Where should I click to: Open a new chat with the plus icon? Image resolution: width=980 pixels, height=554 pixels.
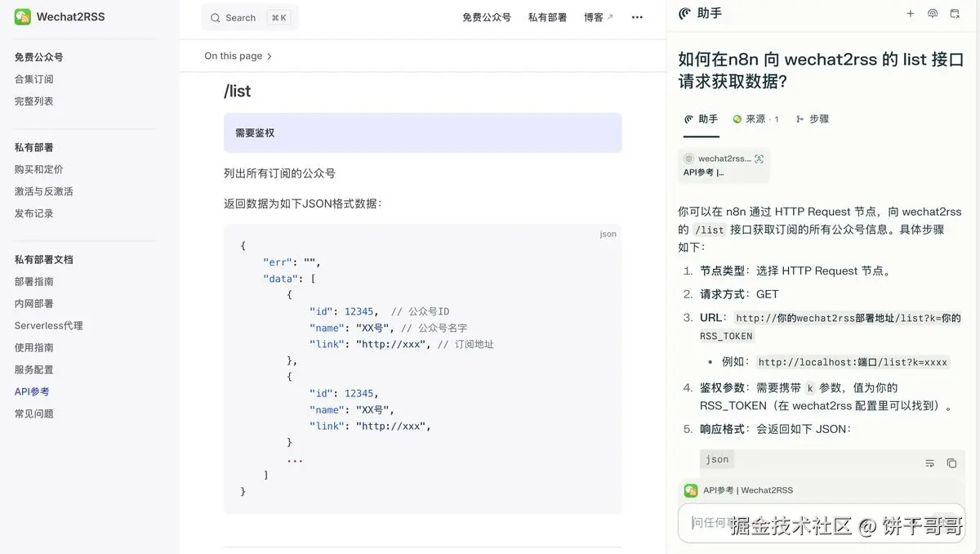click(x=910, y=13)
